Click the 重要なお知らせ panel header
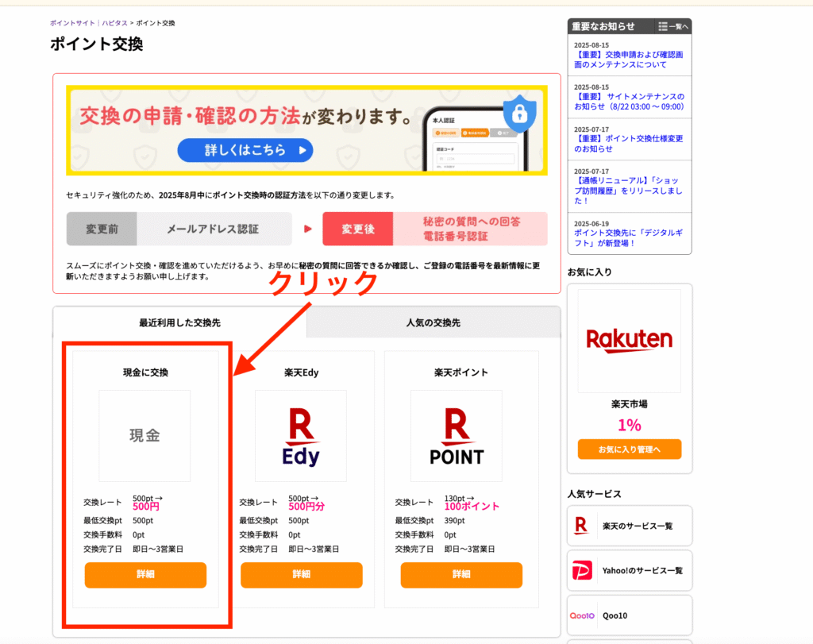 tap(603, 26)
